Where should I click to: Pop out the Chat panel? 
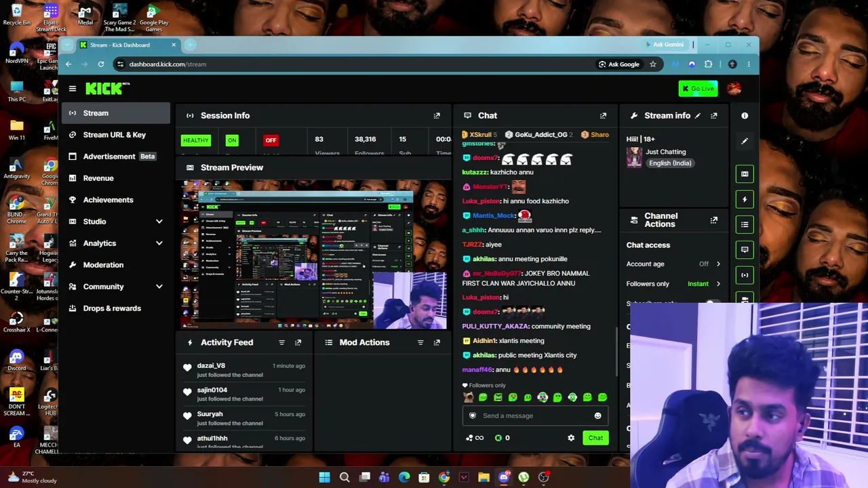pos(603,116)
